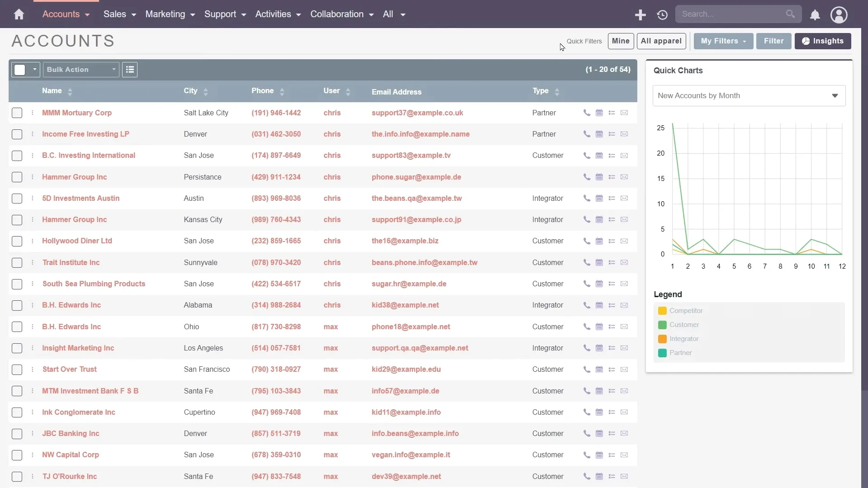Click envelope icon for Hollywood Diner Ltd row

[x=624, y=241]
